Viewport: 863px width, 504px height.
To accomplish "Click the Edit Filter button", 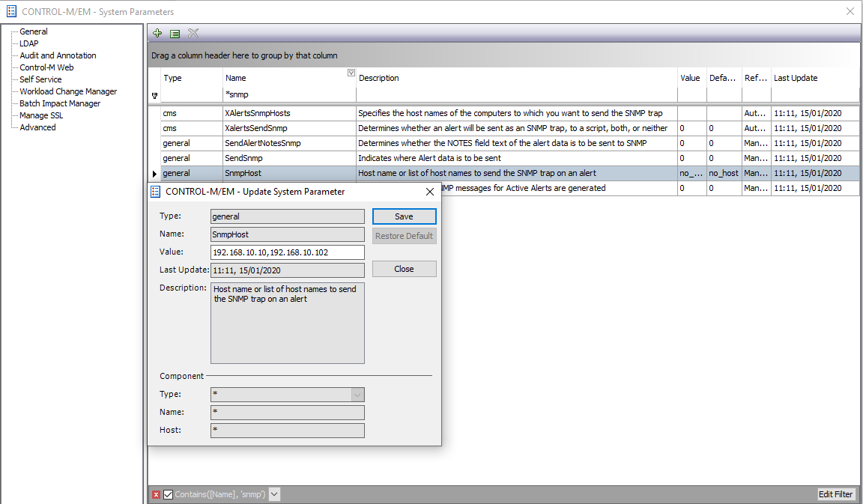I will 835,494.
